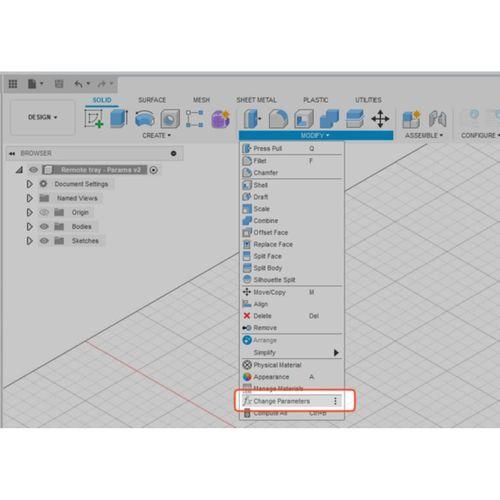Screen dimensions: 500x500
Task: Expand the Sketches node
Action: tap(29, 240)
